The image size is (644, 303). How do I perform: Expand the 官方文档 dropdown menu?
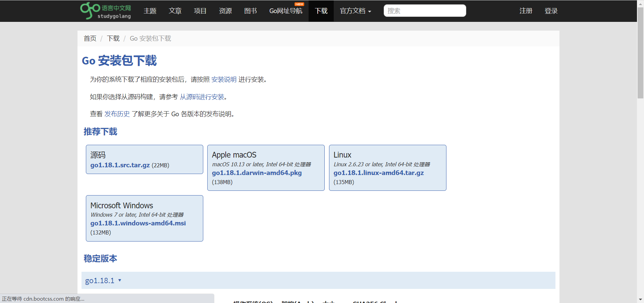click(x=356, y=11)
